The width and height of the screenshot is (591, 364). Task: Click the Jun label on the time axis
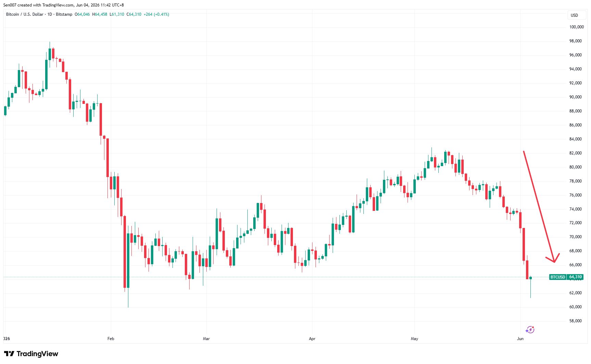tap(520, 339)
